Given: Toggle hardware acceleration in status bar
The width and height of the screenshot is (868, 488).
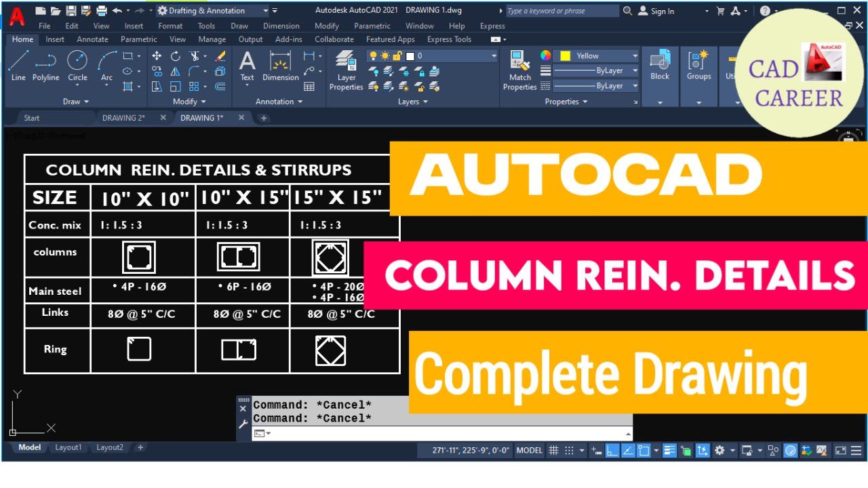Looking at the screenshot, I should coord(791,450).
